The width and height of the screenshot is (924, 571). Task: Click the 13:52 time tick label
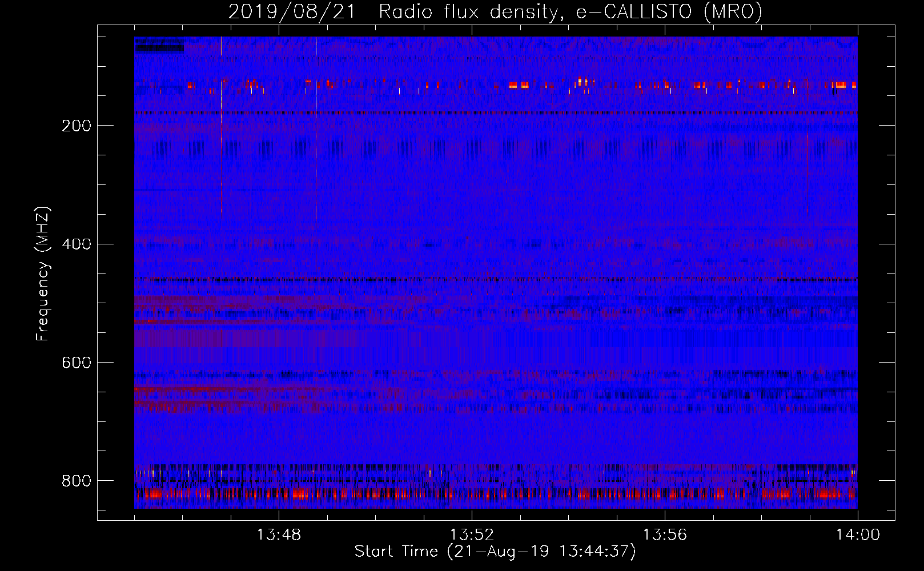point(472,535)
